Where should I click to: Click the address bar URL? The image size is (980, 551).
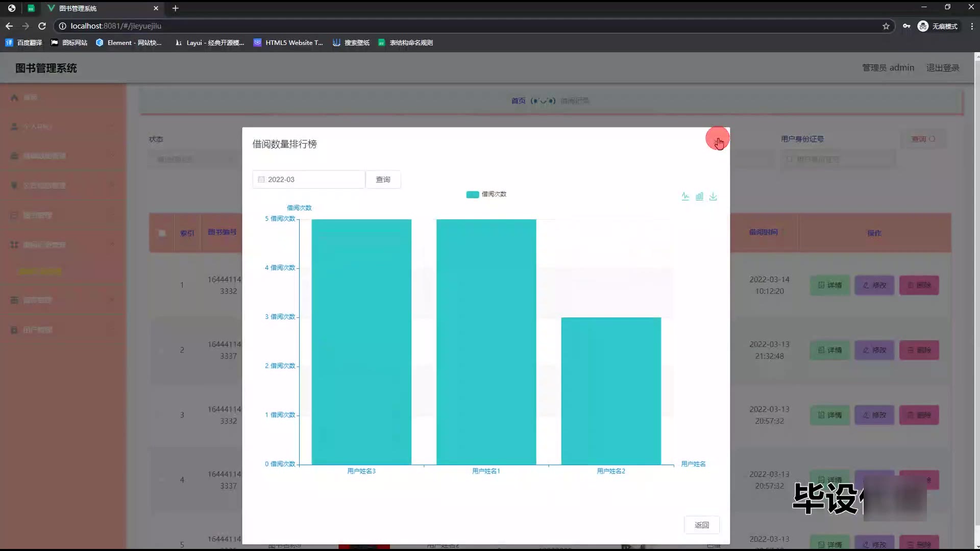[x=116, y=26]
